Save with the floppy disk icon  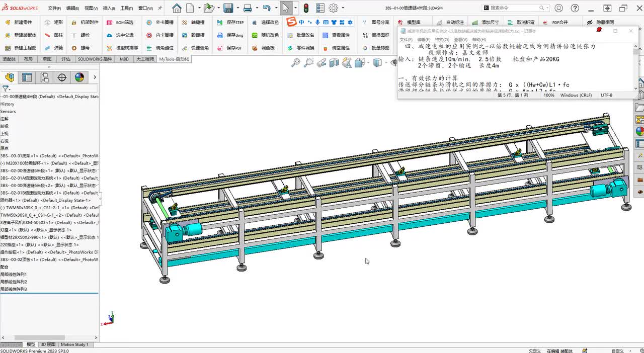coord(228,8)
